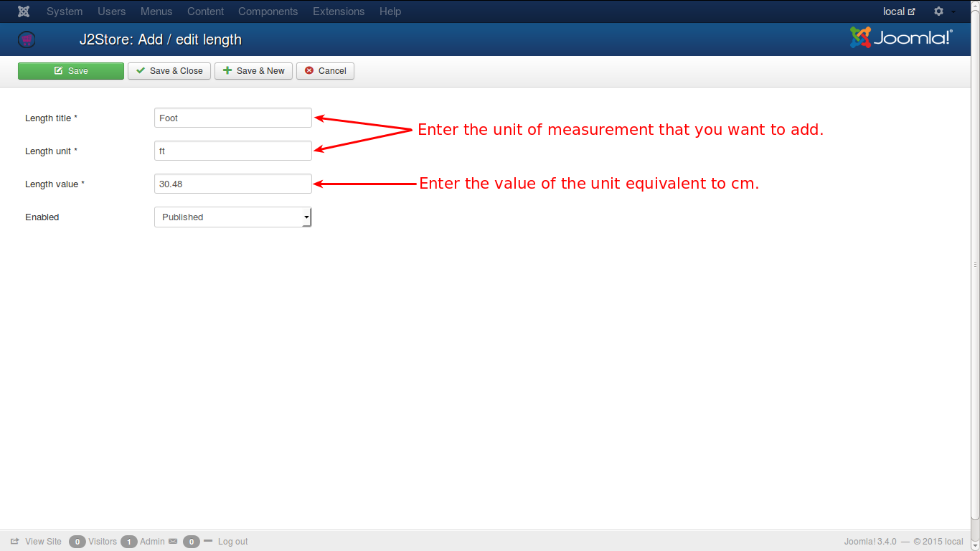980x551 pixels.
Task: Open the Extensions menu
Action: click(x=339, y=11)
